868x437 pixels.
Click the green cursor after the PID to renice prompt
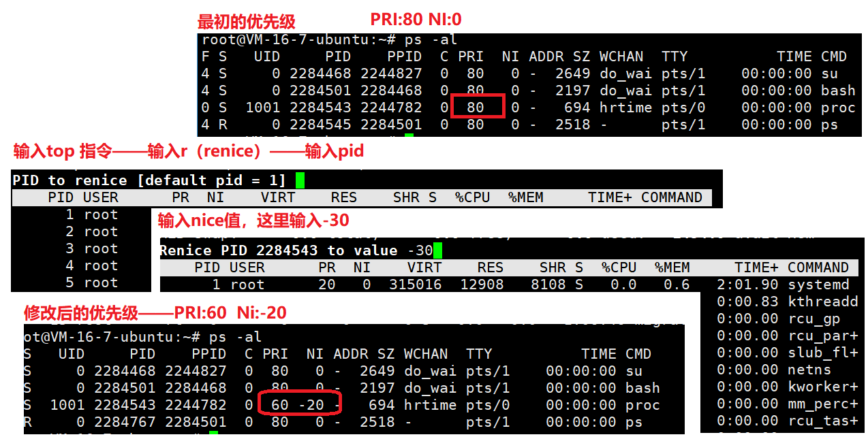point(300,180)
